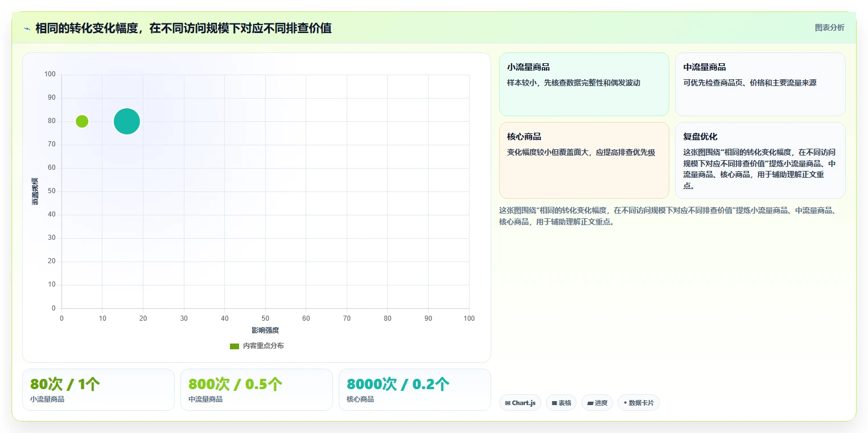
Task: Click the chart headline title text
Action: point(183,28)
